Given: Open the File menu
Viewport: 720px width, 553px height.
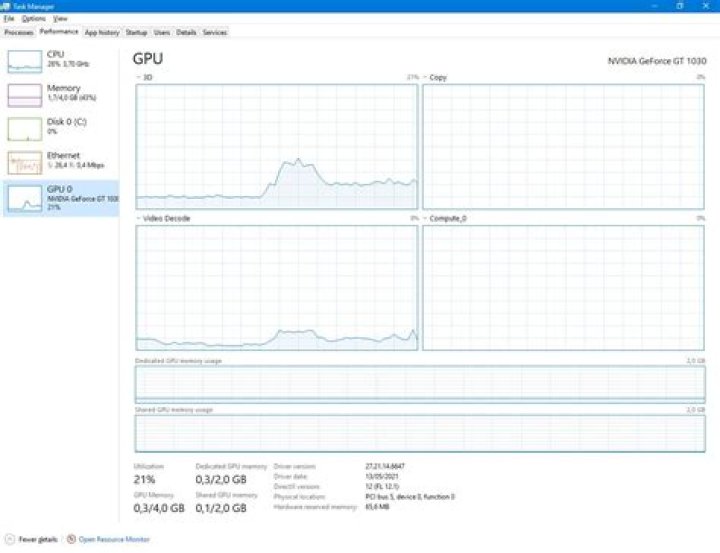Looking at the screenshot, I should 9,19.
